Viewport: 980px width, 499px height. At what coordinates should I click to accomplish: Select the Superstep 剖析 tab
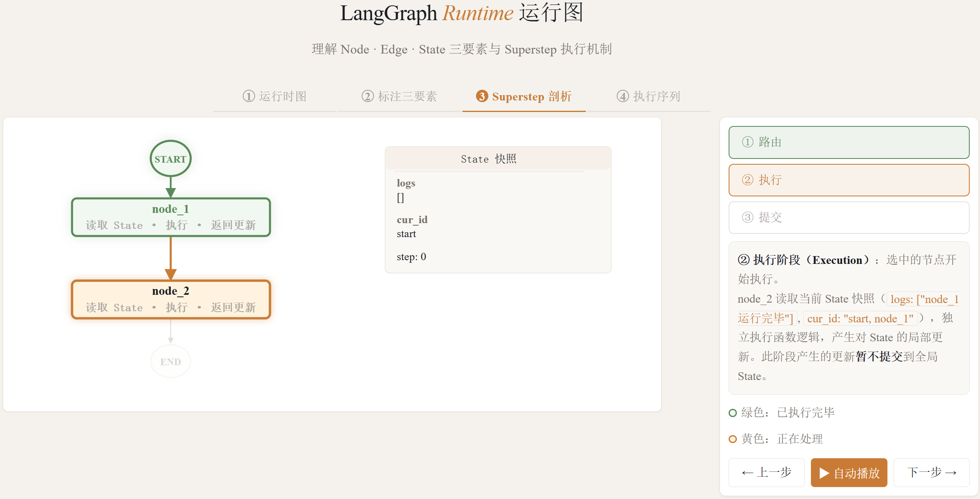click(x=524, y=96)
